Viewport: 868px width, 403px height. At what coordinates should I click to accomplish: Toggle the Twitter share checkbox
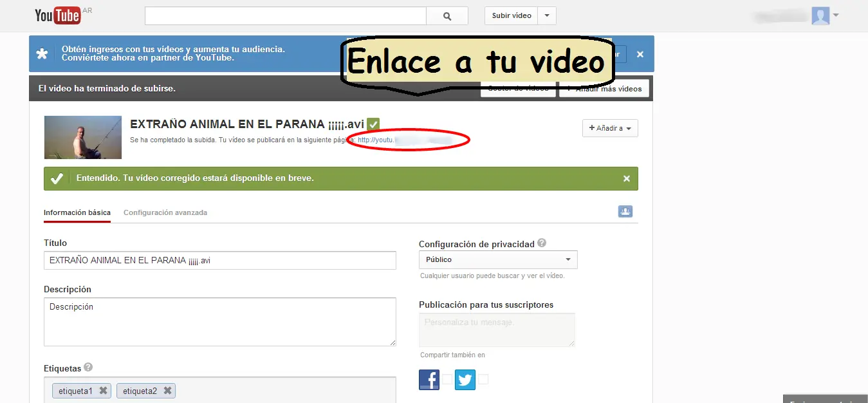[483, 379]
